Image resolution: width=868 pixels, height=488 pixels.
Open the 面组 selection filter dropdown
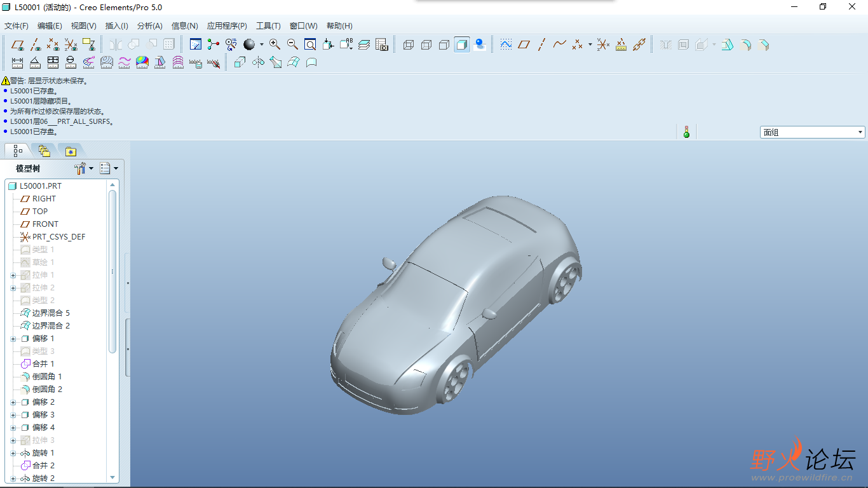pos(813,132)
